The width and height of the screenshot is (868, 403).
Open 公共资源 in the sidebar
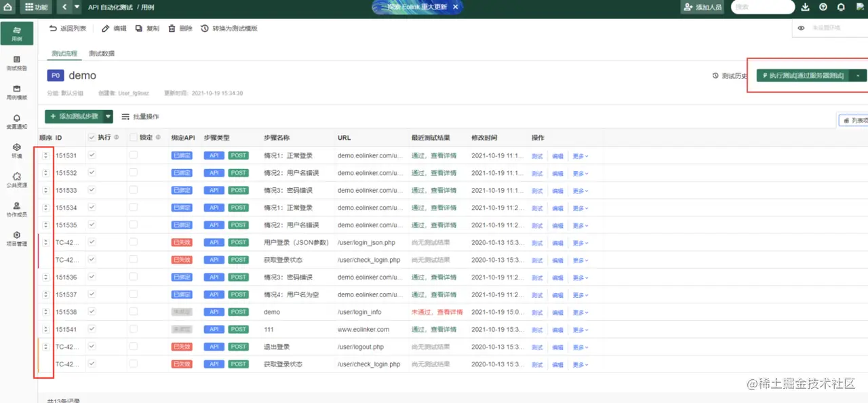(17, 180)
